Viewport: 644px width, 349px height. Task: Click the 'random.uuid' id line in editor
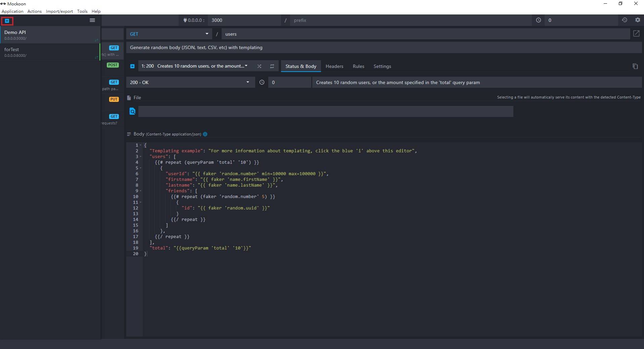pyautogui.click(x=226, y=208)
